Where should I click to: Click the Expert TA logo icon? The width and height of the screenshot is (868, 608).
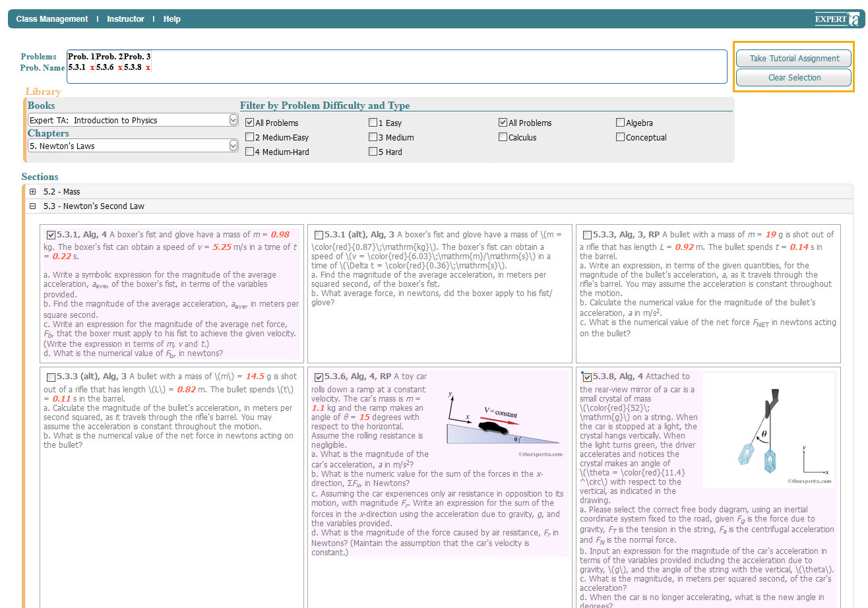[837, 18]
